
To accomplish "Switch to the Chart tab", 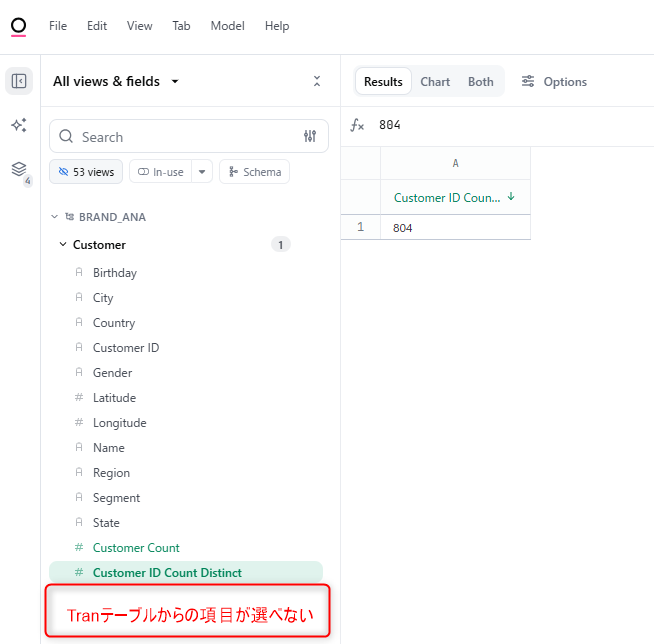I will point(435,81).
